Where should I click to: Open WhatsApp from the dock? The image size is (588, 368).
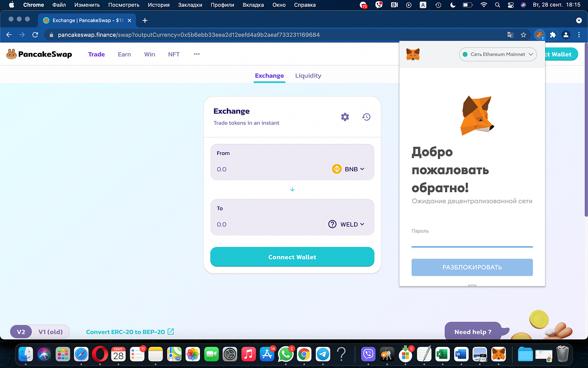coord(286,354)
